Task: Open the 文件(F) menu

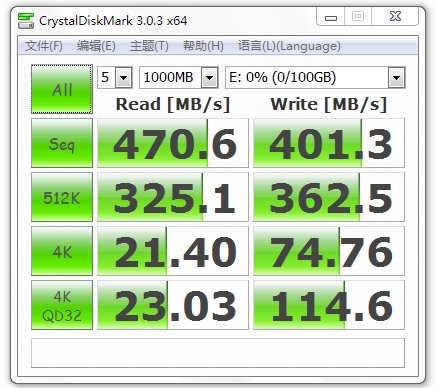Action: pos(43,46)
